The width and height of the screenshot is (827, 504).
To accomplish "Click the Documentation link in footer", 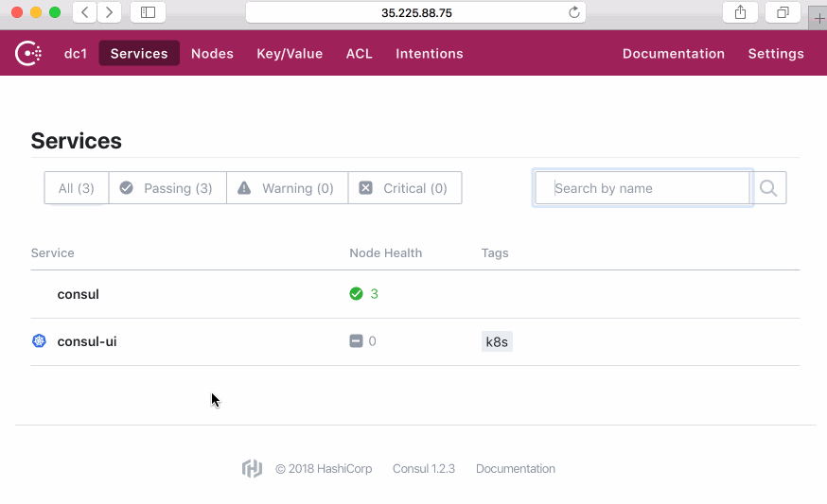I will (x=516, y=469).
